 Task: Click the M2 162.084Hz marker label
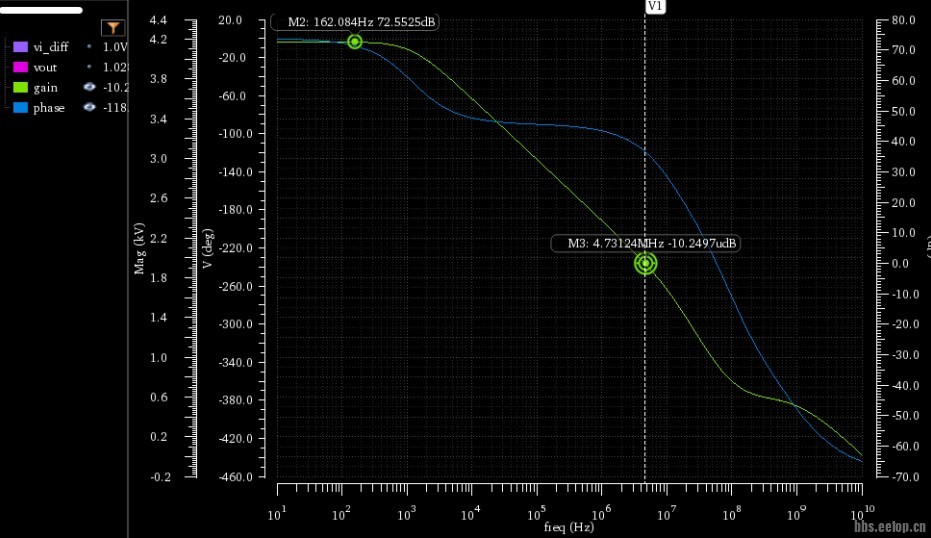click(355, 22)
